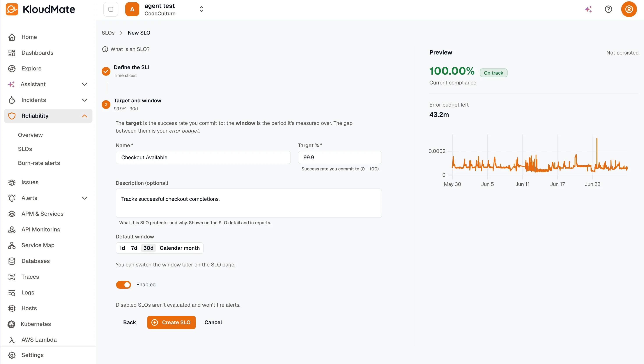Click the orange A workspace avatar
This screenshot has width=644, height=364.
click(132, 9)
